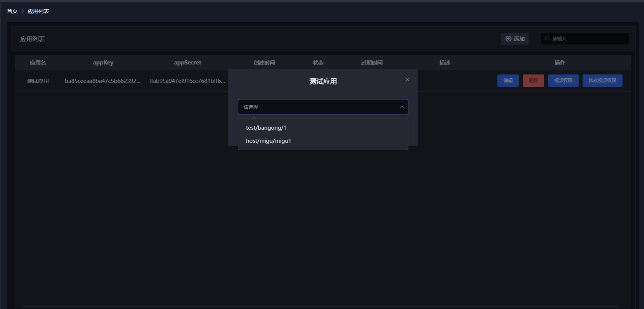Click the search input field 请输入
644x309 pixels.
pyautogui.click(x=585, y=39)
